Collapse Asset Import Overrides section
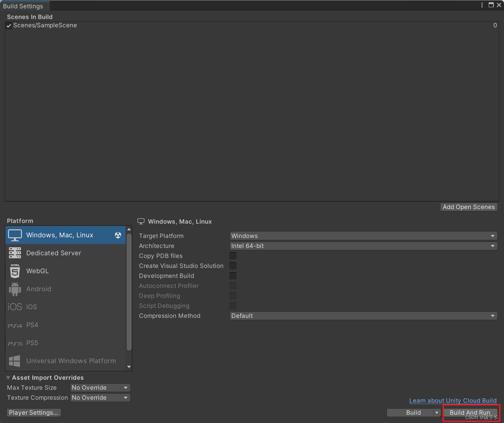 point(8,378)
